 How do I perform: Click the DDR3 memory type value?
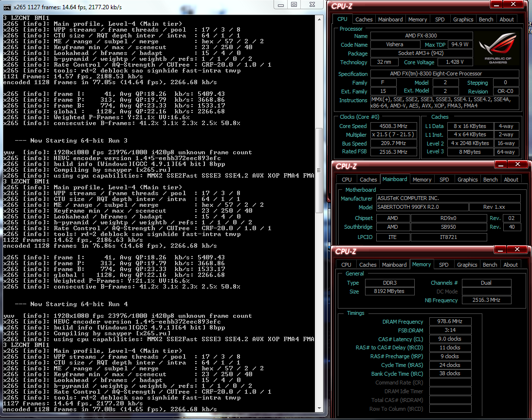tap(390, 283)
